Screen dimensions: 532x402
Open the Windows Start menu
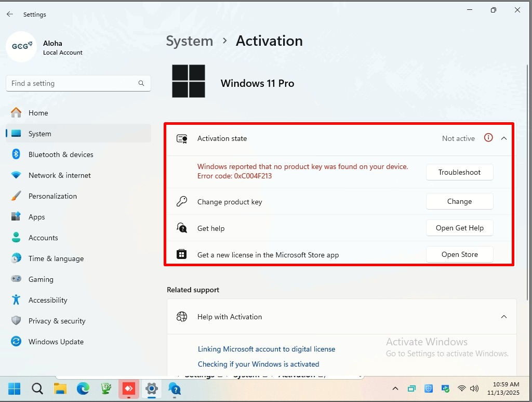(x=14, y=389)
